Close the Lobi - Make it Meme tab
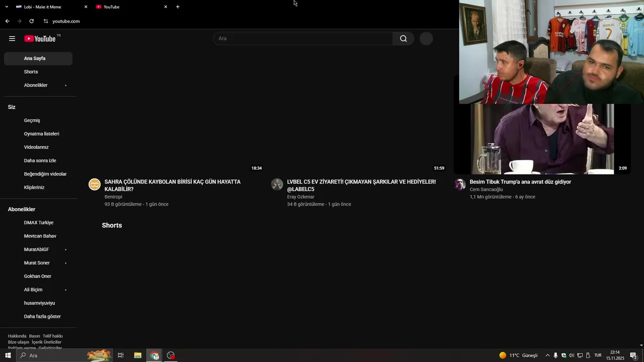644x362 pixels. 86,7
